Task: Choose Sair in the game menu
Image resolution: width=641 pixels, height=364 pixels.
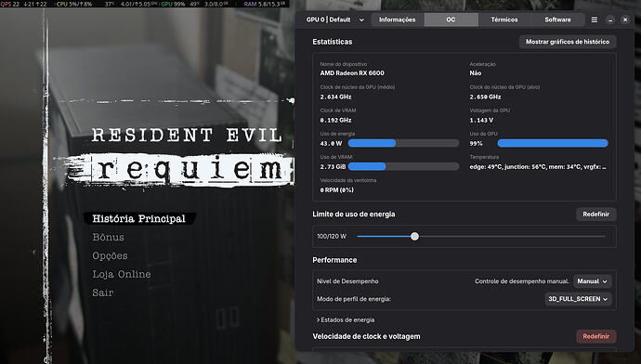Action: coord(103,292)
